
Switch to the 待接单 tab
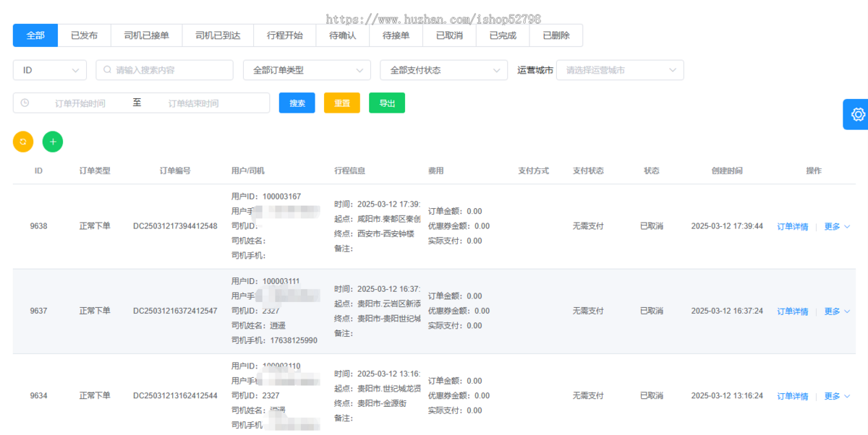coord(396,35)
